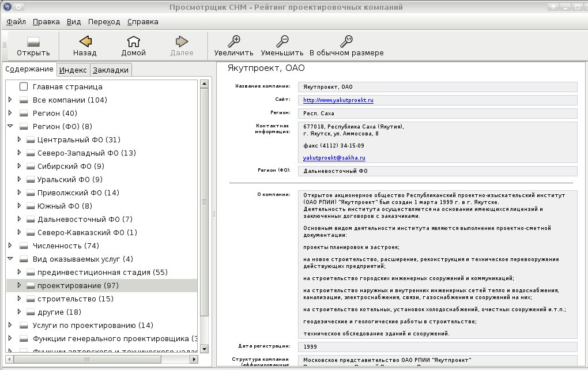Click the page icon beside Главная страница
This screenshot has width=588, height=370.
24,86
